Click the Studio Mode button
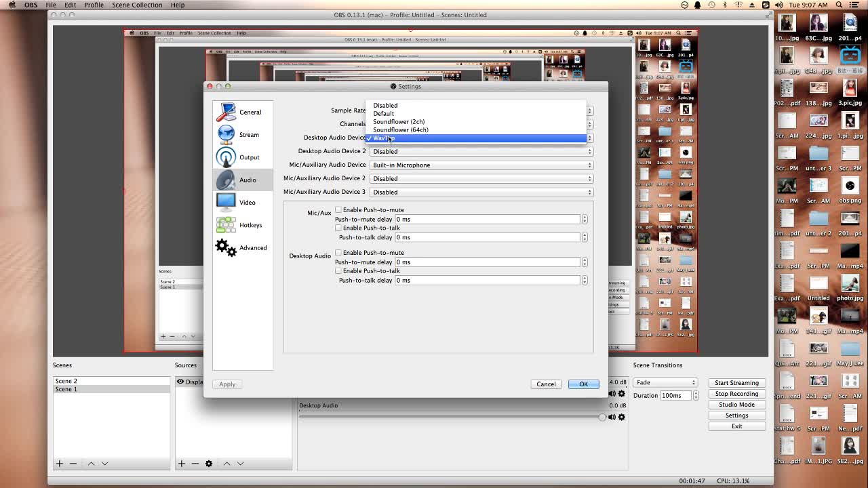 click(736, 405)
